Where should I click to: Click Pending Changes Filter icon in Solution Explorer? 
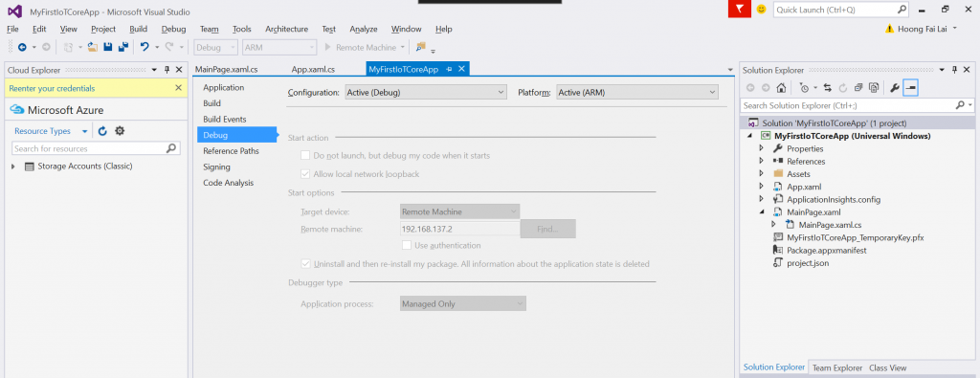(x=804, y=88)
